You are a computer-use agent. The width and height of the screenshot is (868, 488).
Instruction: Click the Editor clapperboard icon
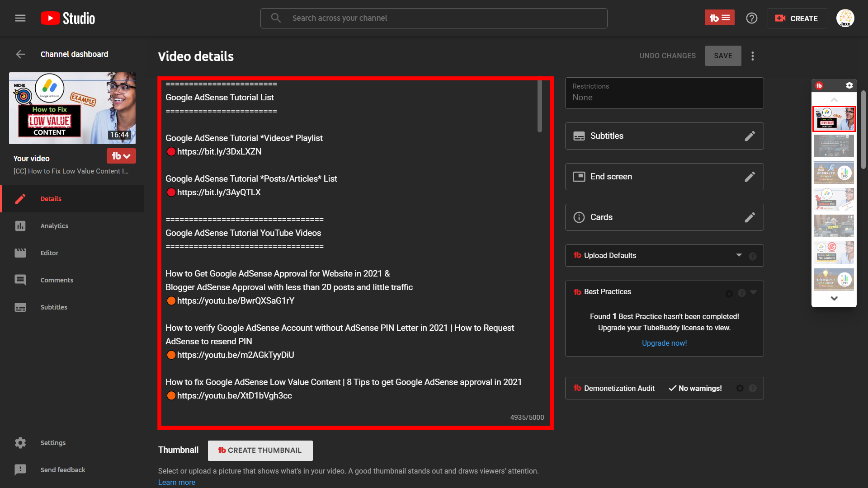[20, 253]
